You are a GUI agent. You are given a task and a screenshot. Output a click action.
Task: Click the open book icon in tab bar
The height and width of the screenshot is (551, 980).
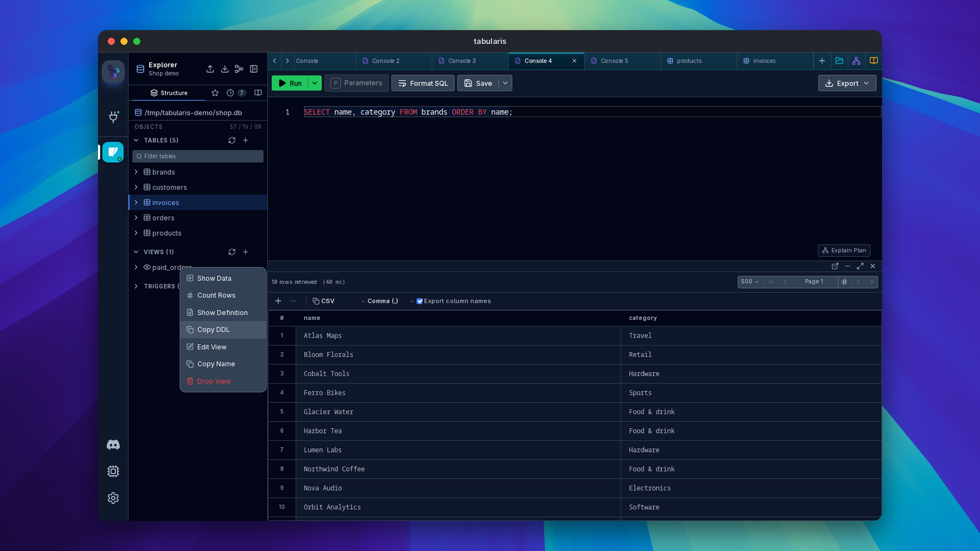tap(874, 61)
